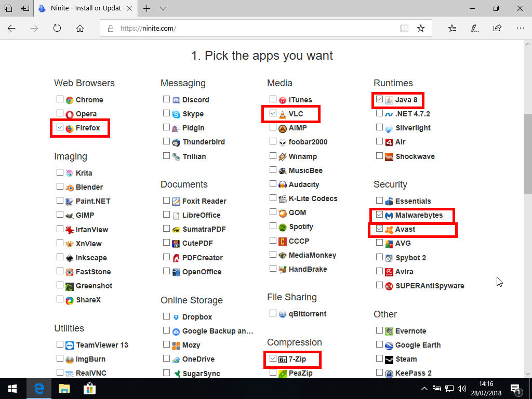Open the taskbar volume control
This screenshot has height=399, width=532.
click(462, 389)
